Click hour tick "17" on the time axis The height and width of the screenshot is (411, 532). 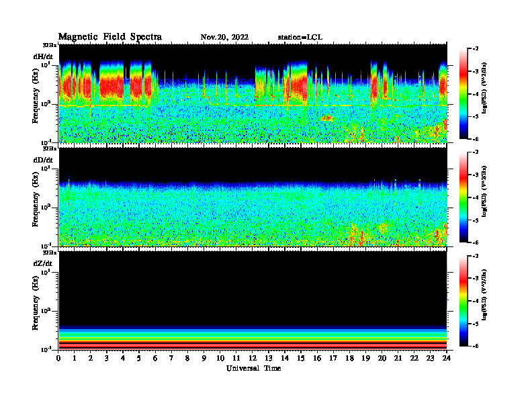pos(333,359)
